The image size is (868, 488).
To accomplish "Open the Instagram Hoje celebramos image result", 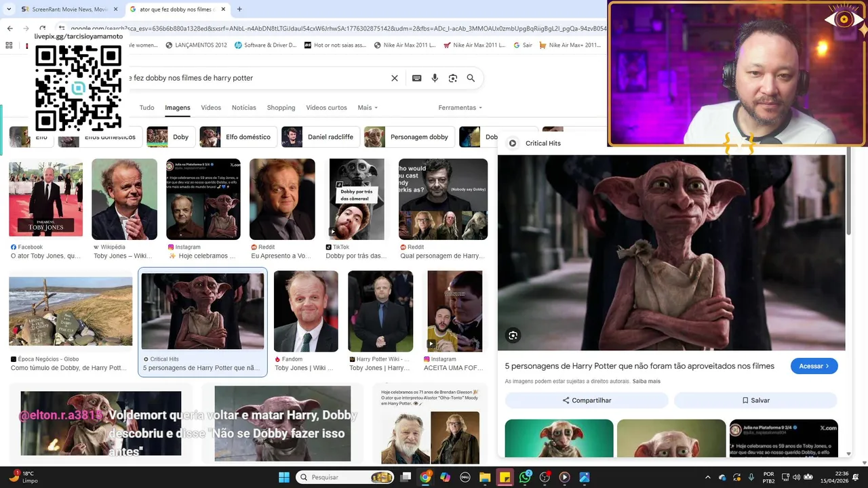I will (x=203, y=199).
